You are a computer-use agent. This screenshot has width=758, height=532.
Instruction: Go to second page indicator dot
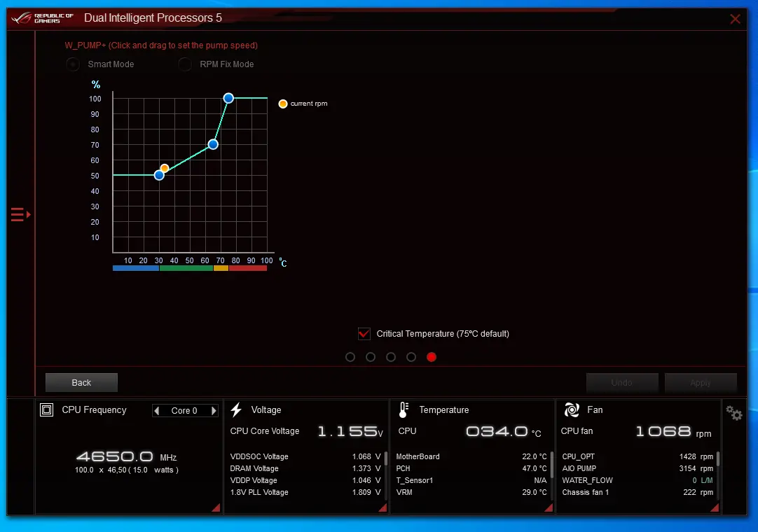coord(371,357)
